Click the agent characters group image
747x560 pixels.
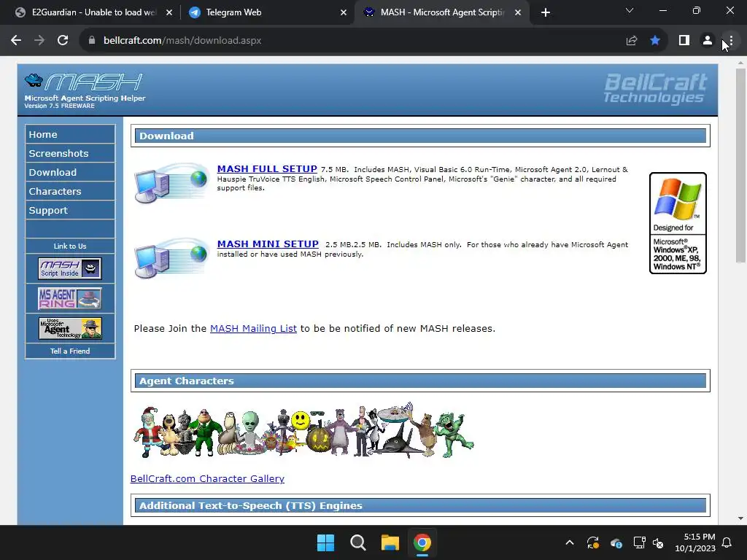coord(303,430)
